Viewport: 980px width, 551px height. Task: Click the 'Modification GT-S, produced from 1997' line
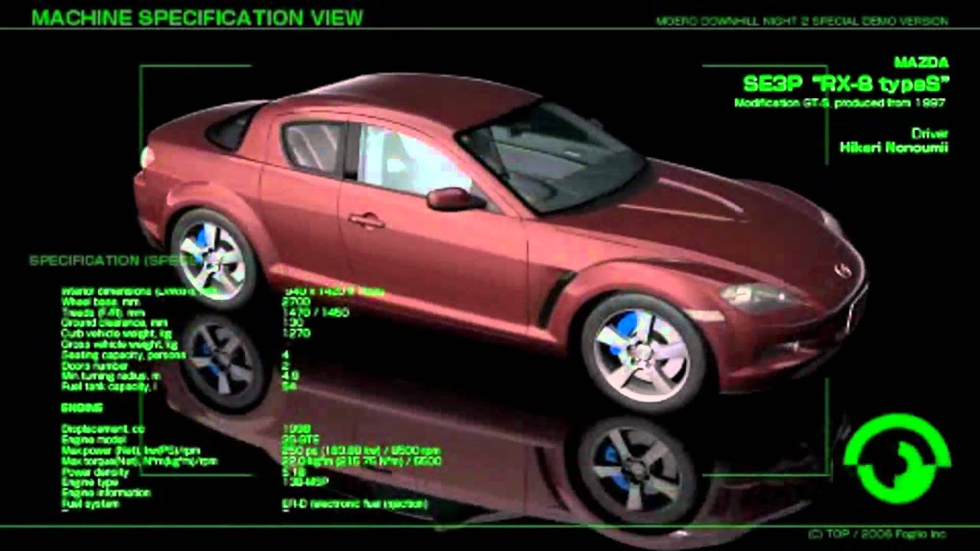point(840,103)
